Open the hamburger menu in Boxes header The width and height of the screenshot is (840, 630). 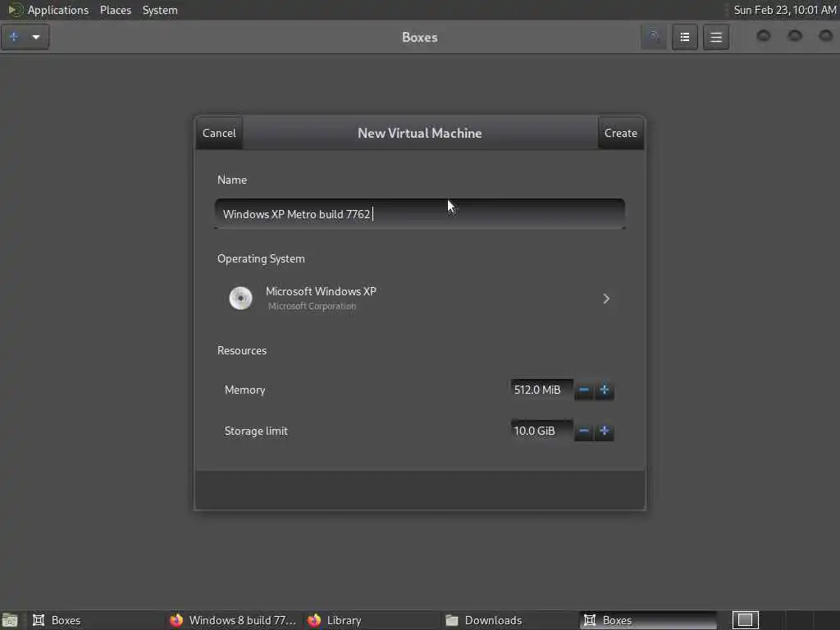(x=715, y=37)
